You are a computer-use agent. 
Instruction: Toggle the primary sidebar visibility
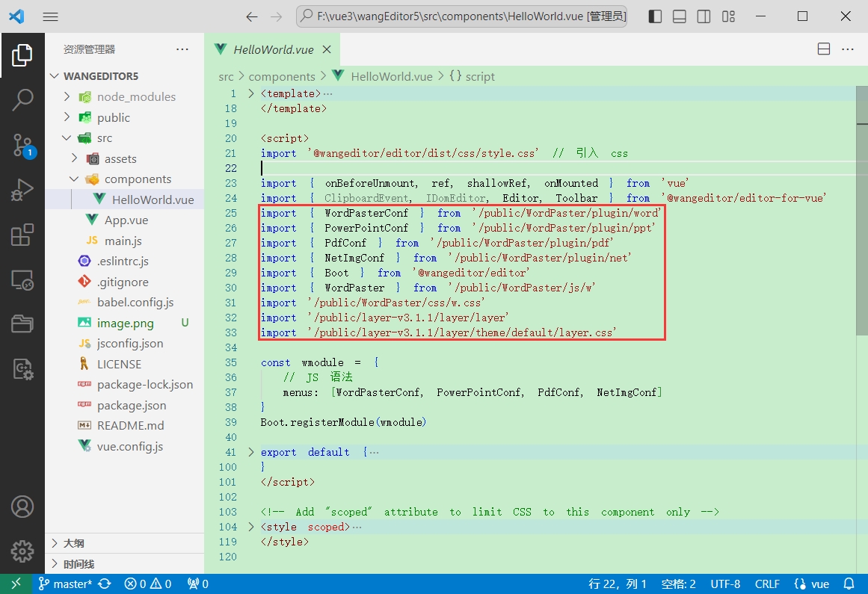[x=654, y=16]
